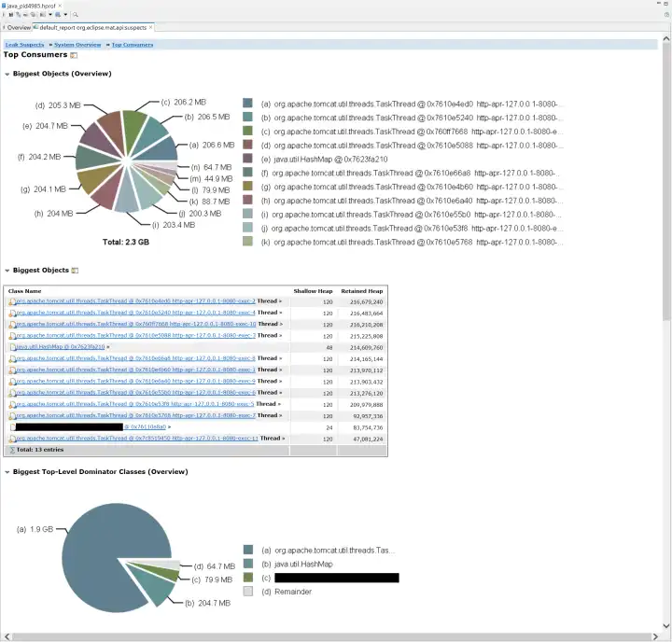Click thread icon of exec-7 row
The width and height of the screenshot is (672, 642).
point(12,416)
